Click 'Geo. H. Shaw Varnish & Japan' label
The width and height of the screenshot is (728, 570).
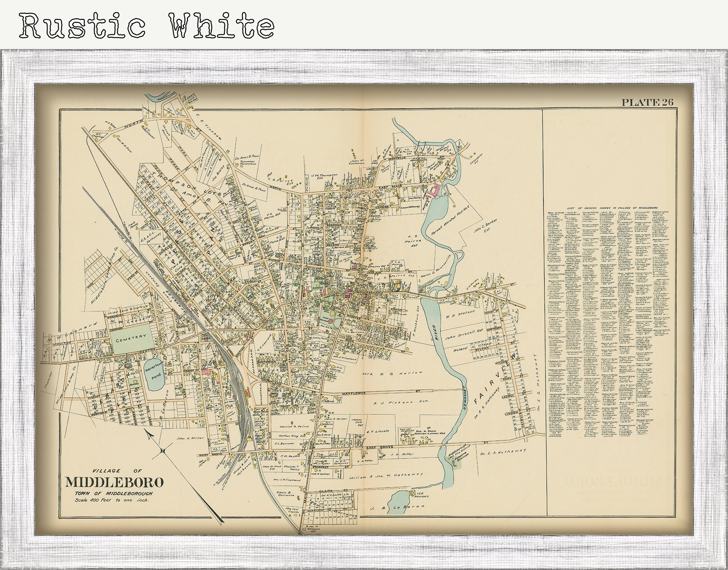430,433
